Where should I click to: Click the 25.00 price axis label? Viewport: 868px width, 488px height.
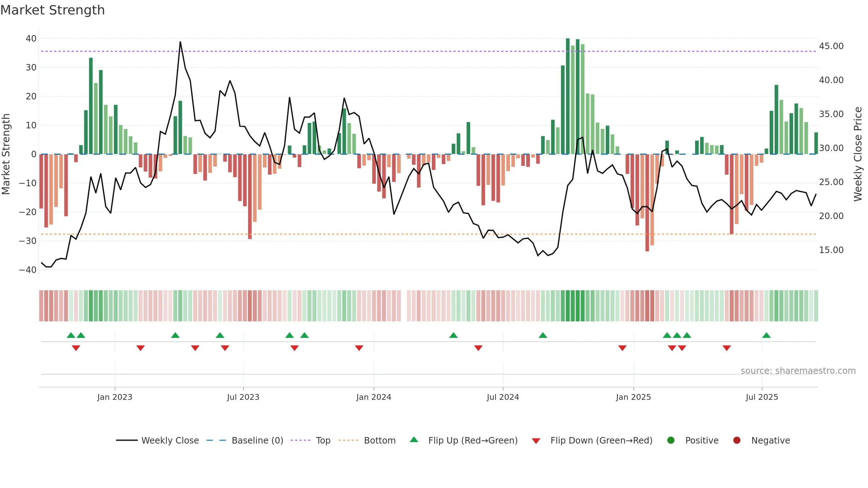click(x=831, y=182)
